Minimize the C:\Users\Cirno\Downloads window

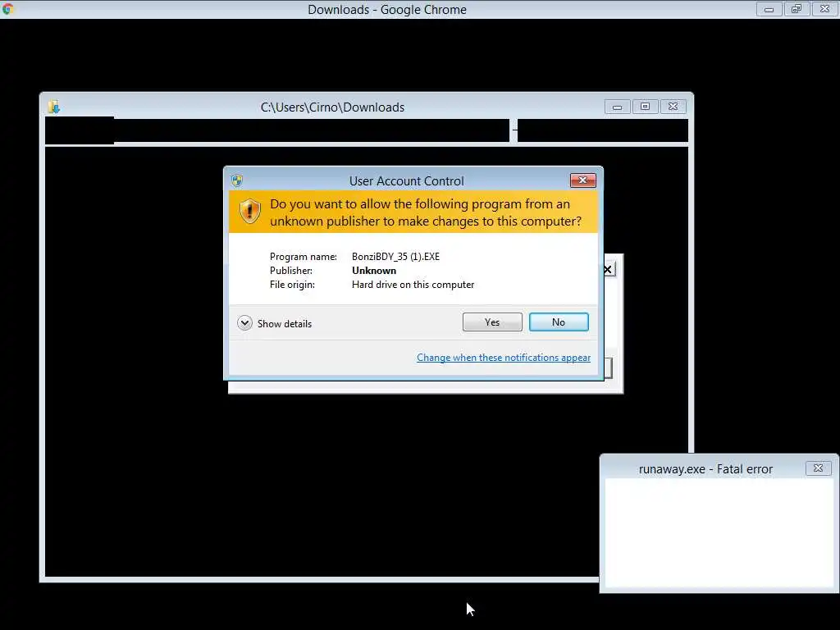(x=617, y=107)
